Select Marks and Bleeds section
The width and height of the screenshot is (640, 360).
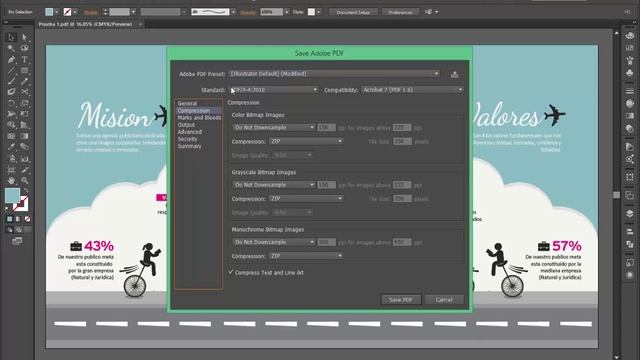coord(199,118)
